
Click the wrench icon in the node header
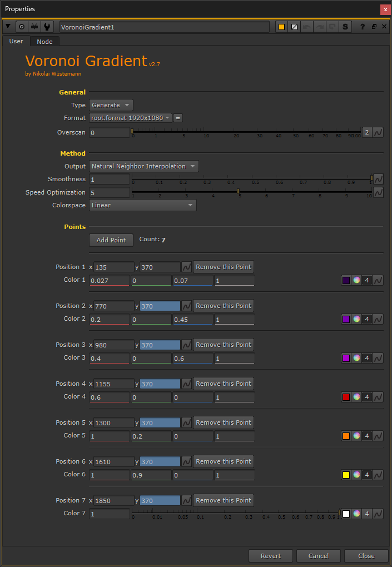48,27
